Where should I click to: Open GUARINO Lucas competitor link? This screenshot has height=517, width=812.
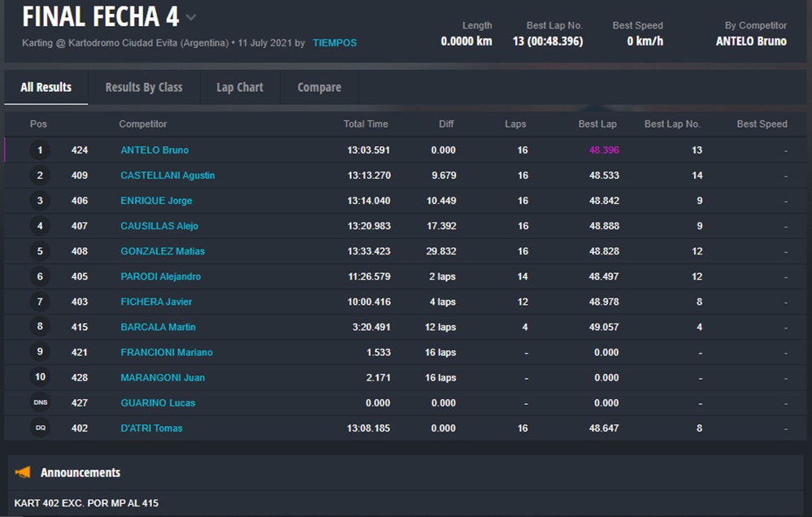point(158,403)
